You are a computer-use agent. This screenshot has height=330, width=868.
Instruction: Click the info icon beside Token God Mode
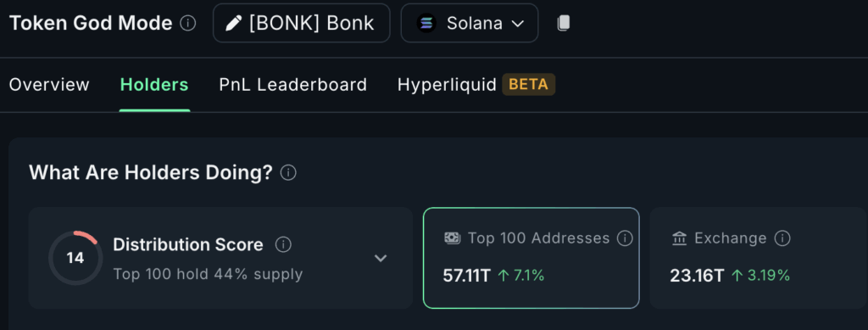click(188, 23)
